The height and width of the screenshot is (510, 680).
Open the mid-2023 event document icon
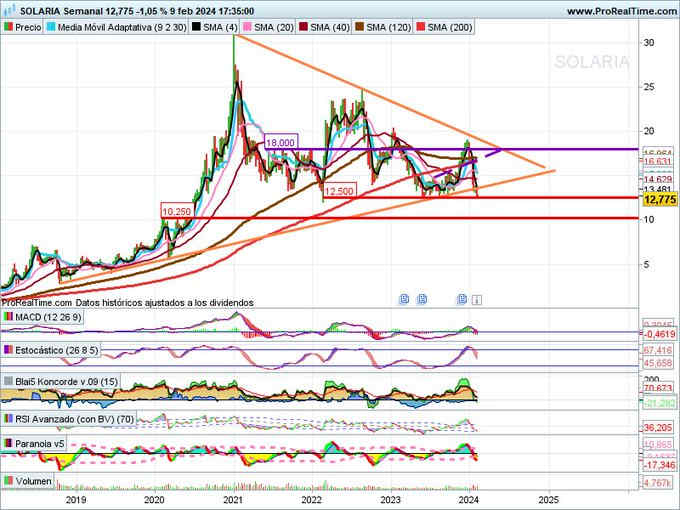422,299
